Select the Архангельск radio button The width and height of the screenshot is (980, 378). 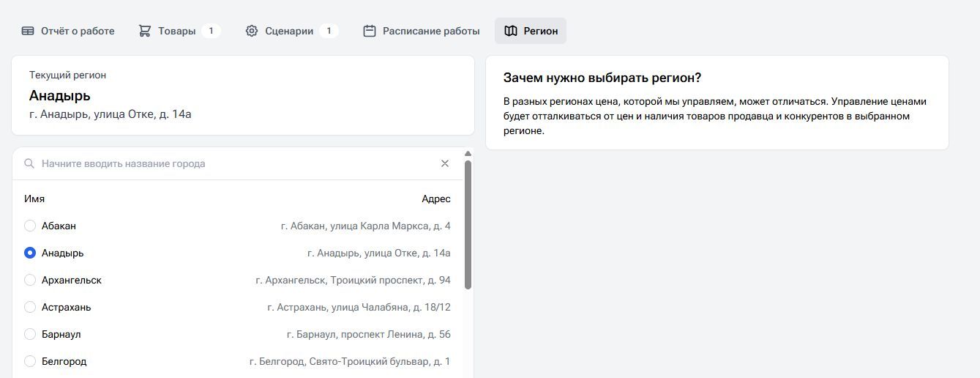pyautogui.click(x=30, y=280)
